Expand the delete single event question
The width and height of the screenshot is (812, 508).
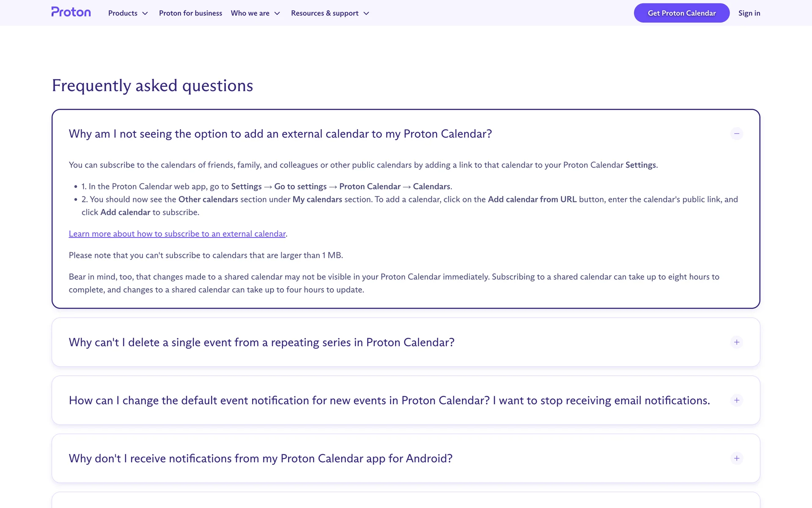(x=261, y=342)
